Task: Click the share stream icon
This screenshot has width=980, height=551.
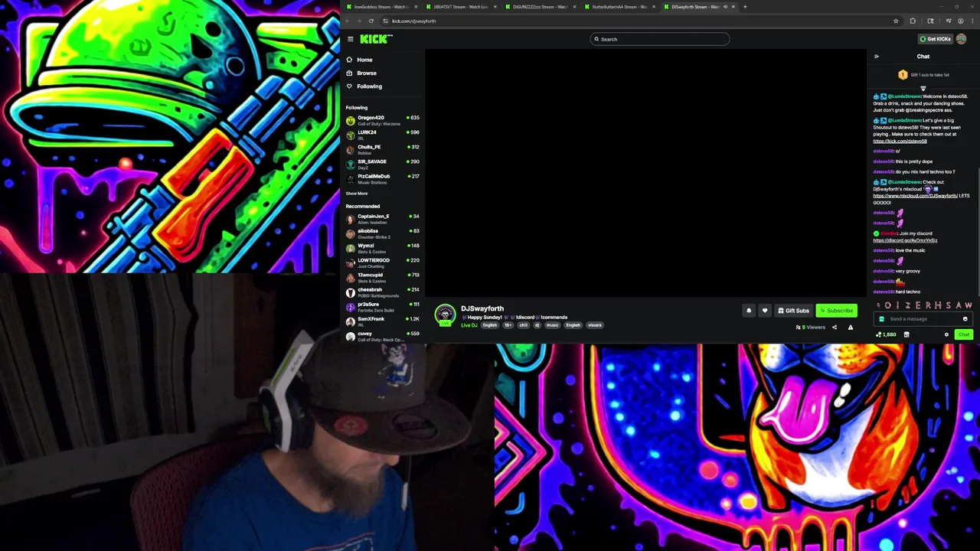Action: [x=835, y=328]
